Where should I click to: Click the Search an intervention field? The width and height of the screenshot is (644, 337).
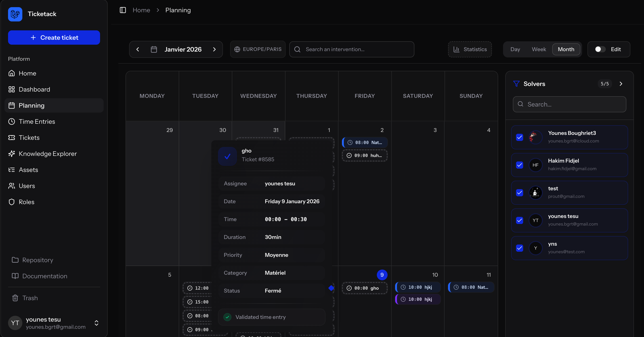click(x=355, y=49)
